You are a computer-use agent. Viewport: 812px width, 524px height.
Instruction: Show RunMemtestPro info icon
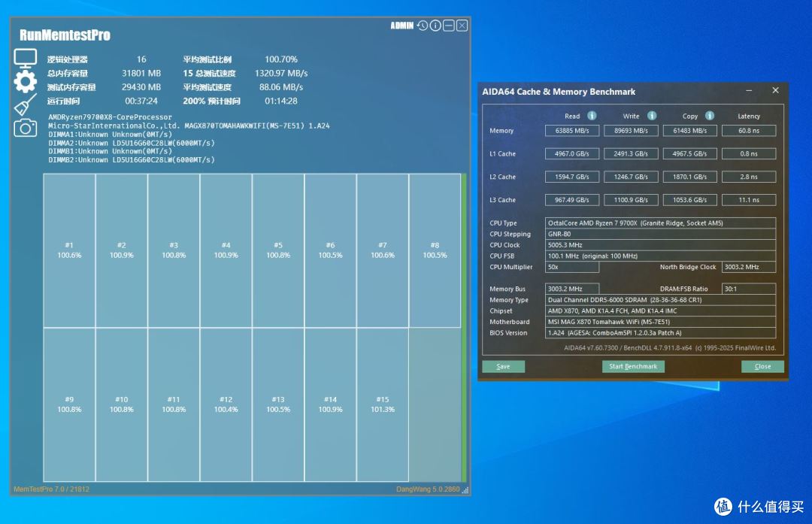tap(435, 26)
